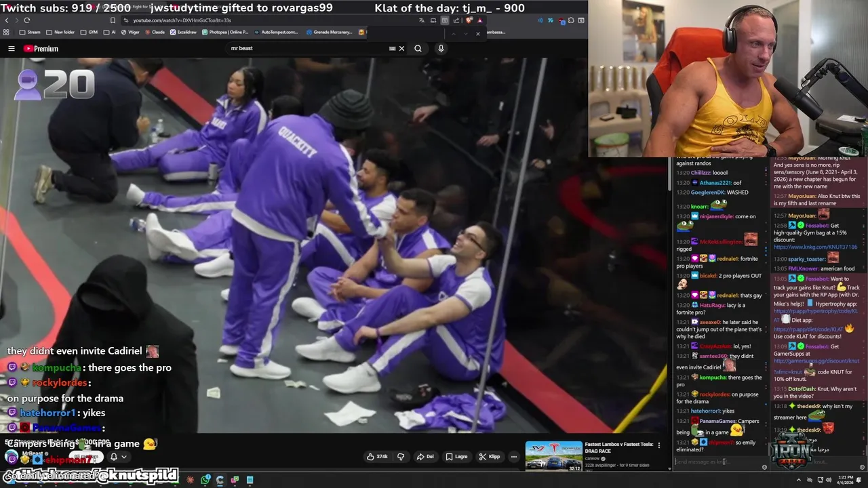This screenshot has width=868, height=488.
Task: Open the Excalidraw bookmark
Action: [x=184, y=32]
